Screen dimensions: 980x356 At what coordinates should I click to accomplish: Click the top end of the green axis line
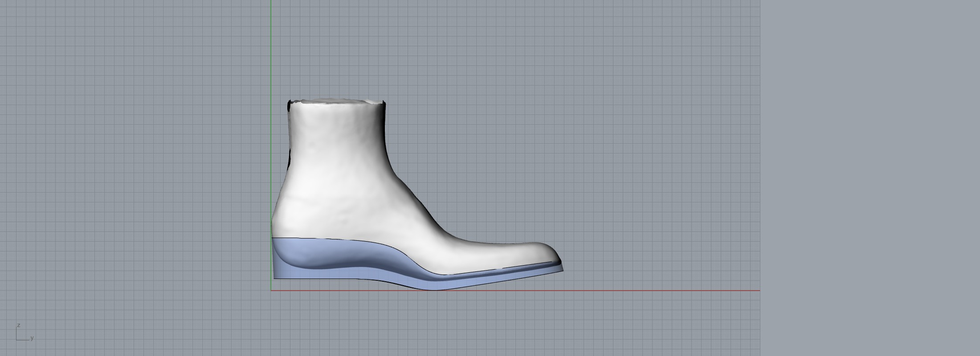(271, 2)
